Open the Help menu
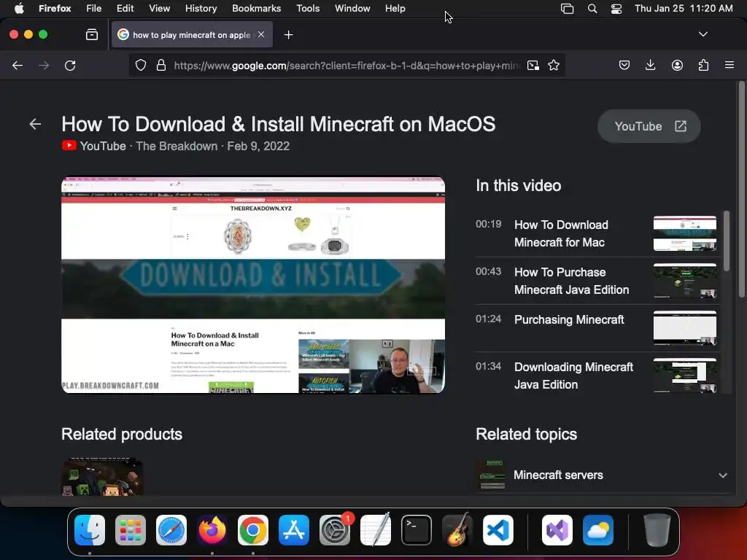Viewport: 747px width, 560px height. [395, 8]
